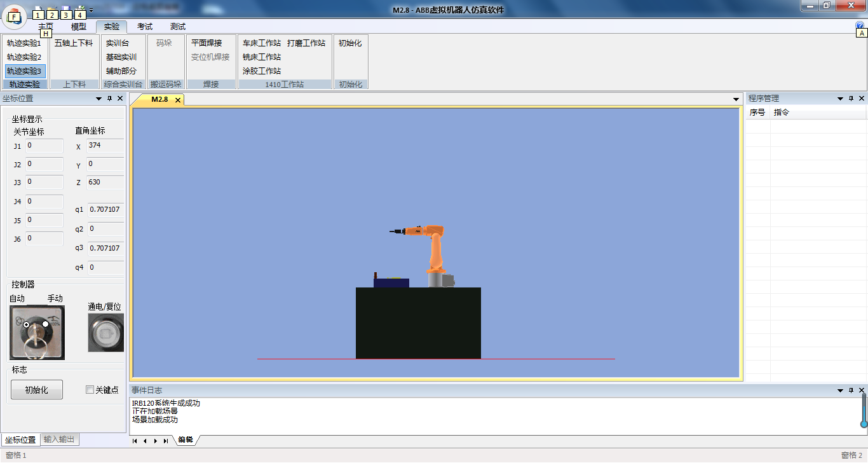Select the 编辑 bottom tab
The width and height of the screenshot is (868, 463).
click(186, 439)
